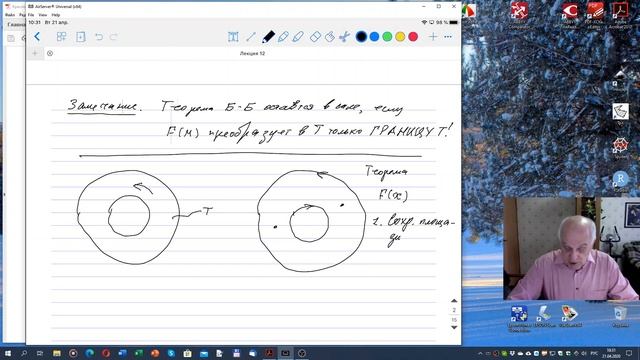This screenshot has height=360, width=640.
Task: Go back using the blue arrow
Action: click(37, 37)
